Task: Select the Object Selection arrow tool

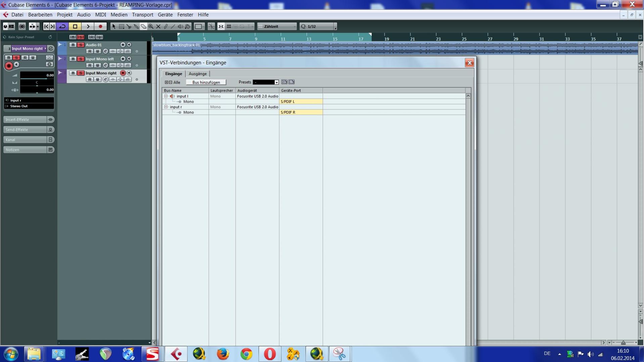Action: point(114,27)
